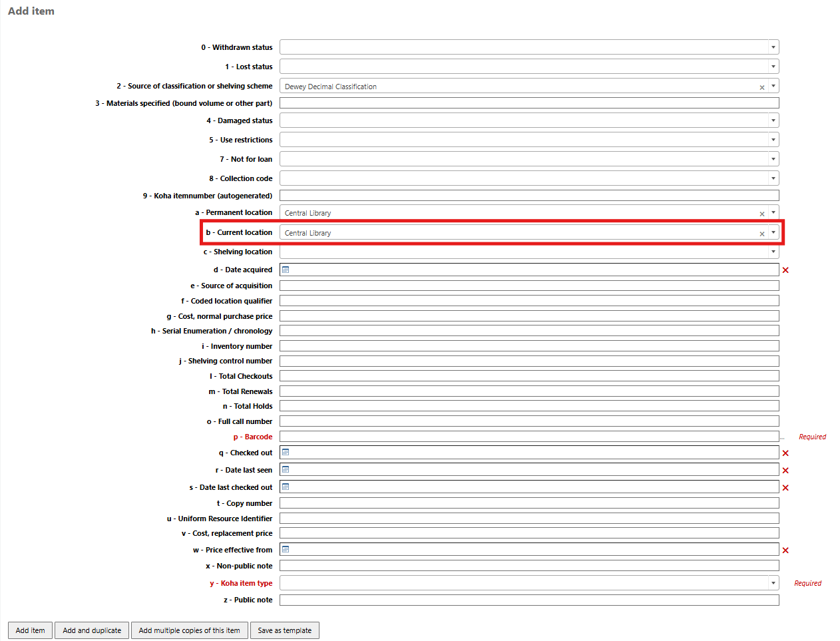Focus the Shelving control number field
840x641 pixels.
tap(529, 361)
